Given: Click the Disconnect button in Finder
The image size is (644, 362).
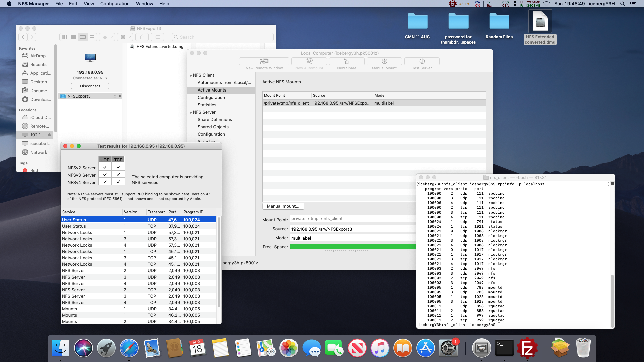Looking at the screenshot, I should [90, 86].
